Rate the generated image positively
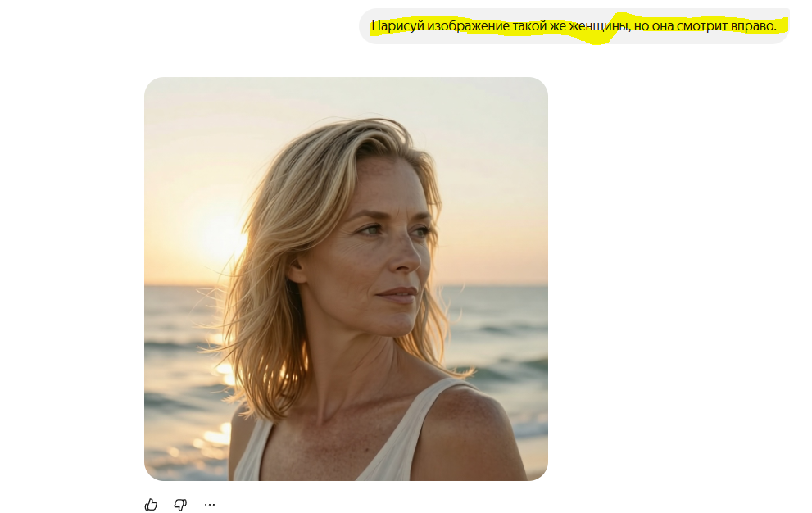This screenshot has height=513, width=812. [151, 504]
